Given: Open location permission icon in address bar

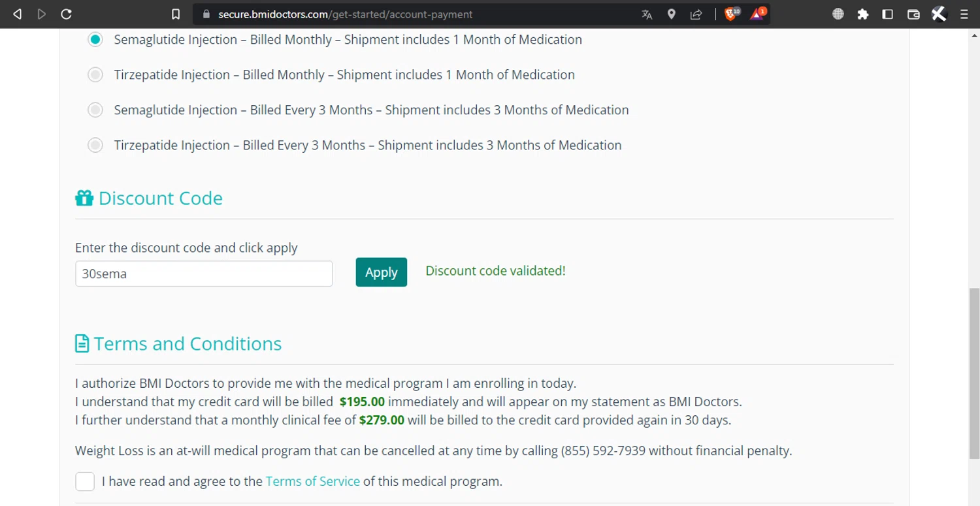Looking at the screenshot, I should (x=672, y=14).
